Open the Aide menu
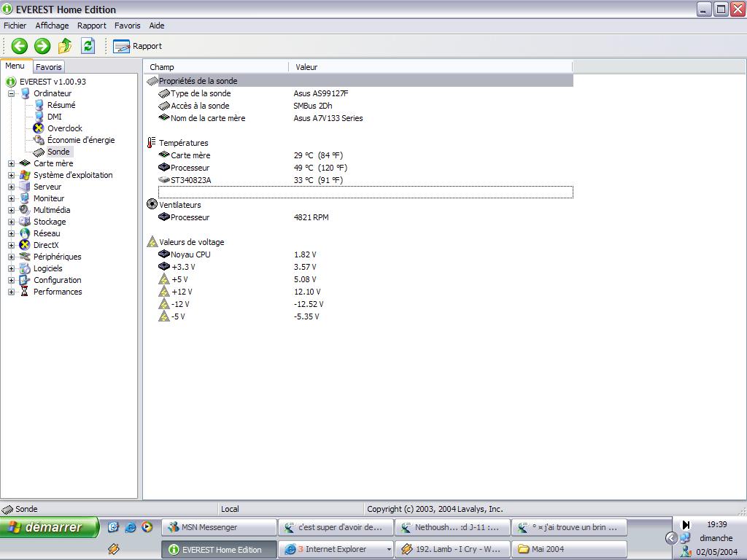The width and height of the screenshot is (747, 560). pos(157,26)
